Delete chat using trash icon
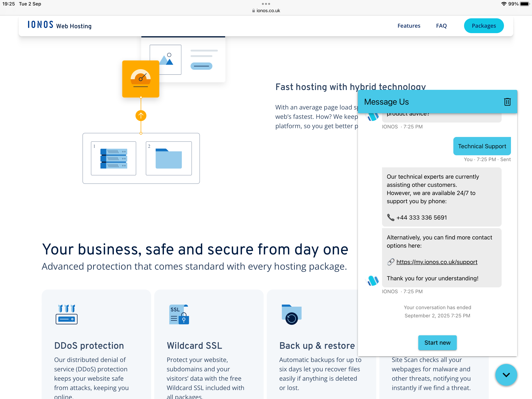Viewport: 532px width, 399px height. click(x=507, y=102)
